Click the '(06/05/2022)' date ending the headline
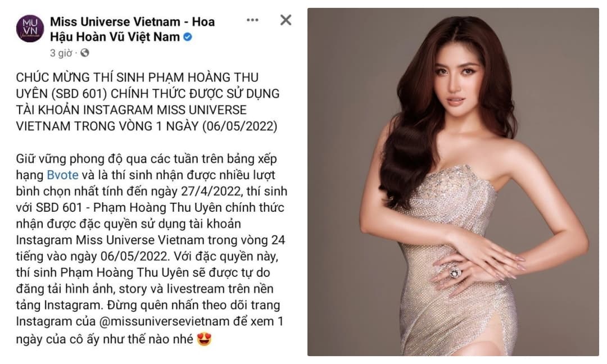This screenshot has height=364, width=607. [x=239, y=126]
